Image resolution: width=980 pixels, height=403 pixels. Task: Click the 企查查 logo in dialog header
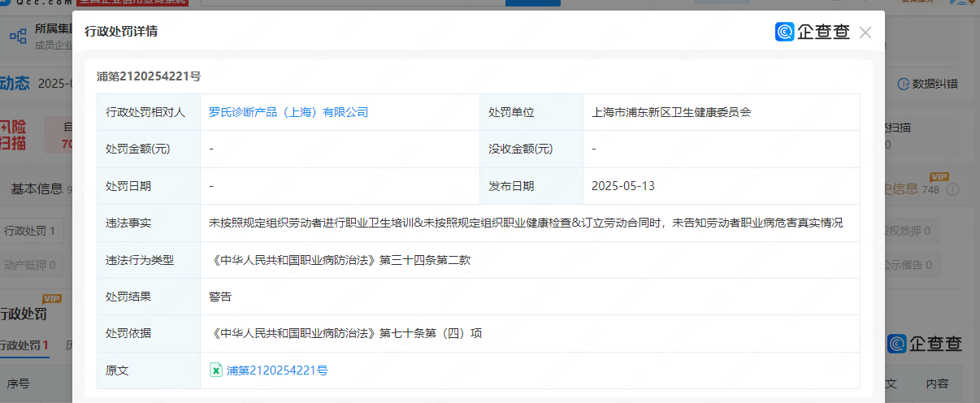click(x=812, y=32)
